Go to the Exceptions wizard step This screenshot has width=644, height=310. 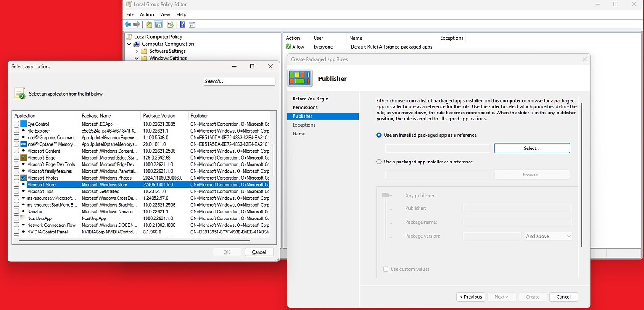click(304, 125)
